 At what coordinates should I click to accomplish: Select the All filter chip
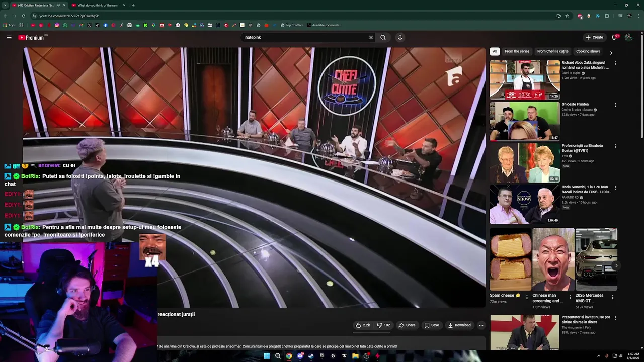495,51
